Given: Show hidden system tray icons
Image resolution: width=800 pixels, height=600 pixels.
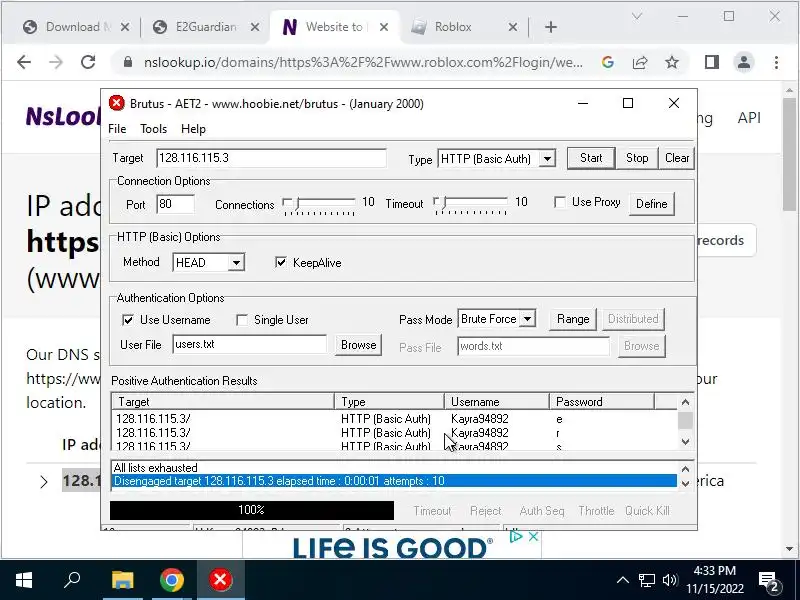Looking at the screenshot, I should click(622, 580).
